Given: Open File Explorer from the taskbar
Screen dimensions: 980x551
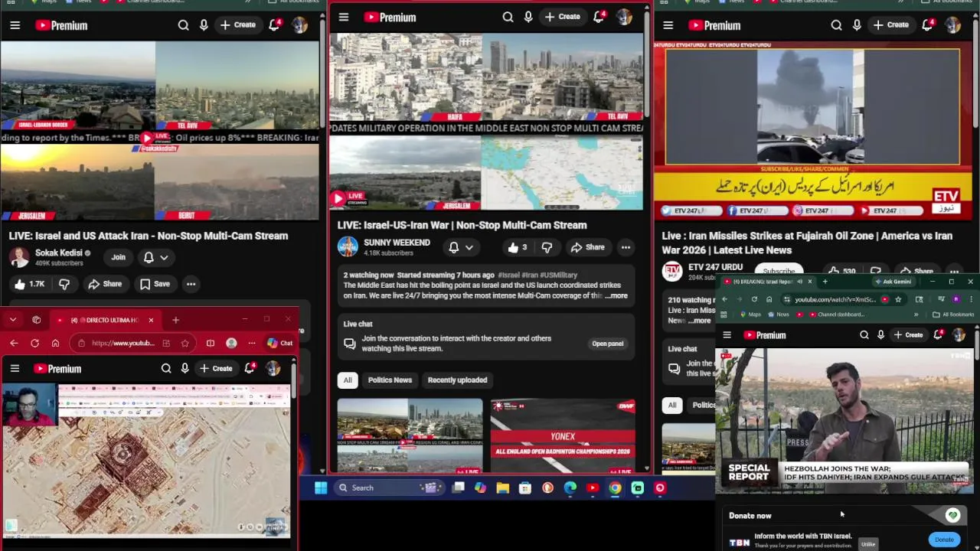Looking at the screenshot, I should click(x=502, y=487).
